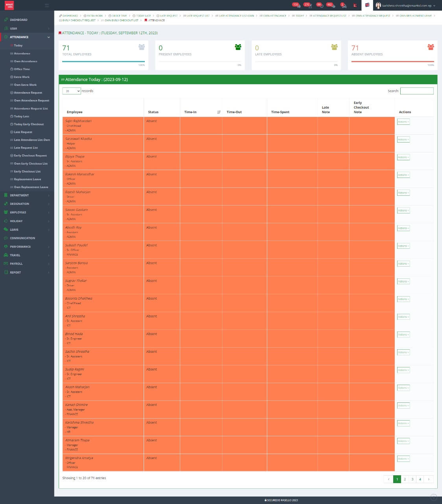Screen dimensions: 442x504
Task: Click the Nepal flag language icon
Action: (355, 5)
